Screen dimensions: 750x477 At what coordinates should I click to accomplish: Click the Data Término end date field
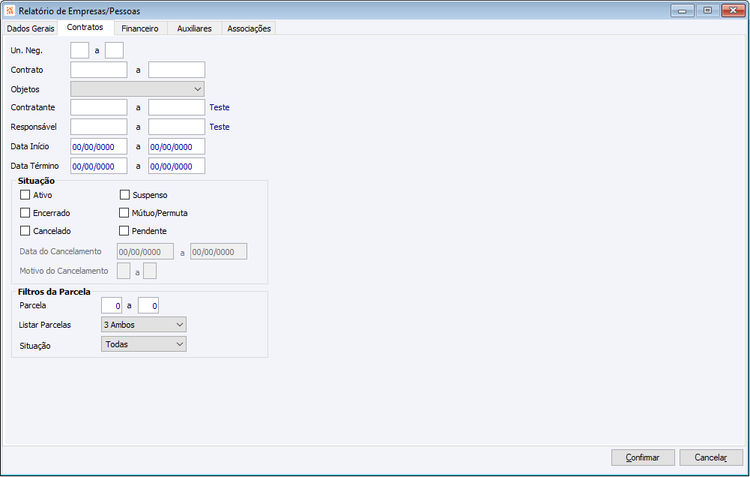point(176,166)
